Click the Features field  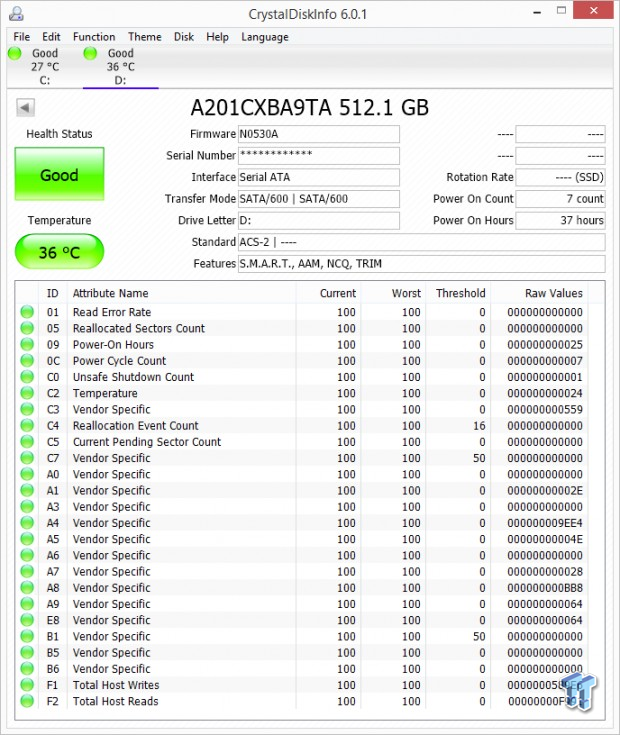[422, 263]
